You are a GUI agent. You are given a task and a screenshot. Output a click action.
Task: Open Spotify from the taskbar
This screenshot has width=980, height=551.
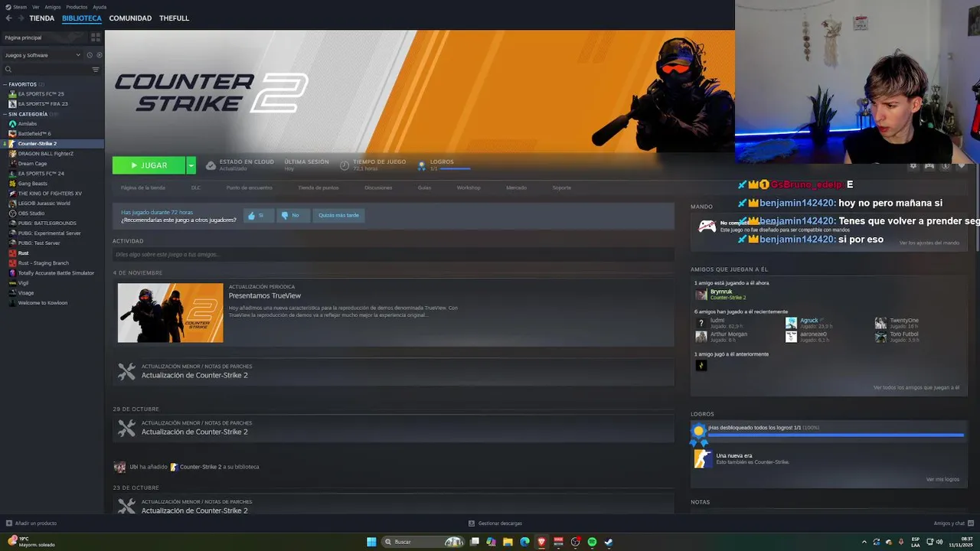(592, 542)
